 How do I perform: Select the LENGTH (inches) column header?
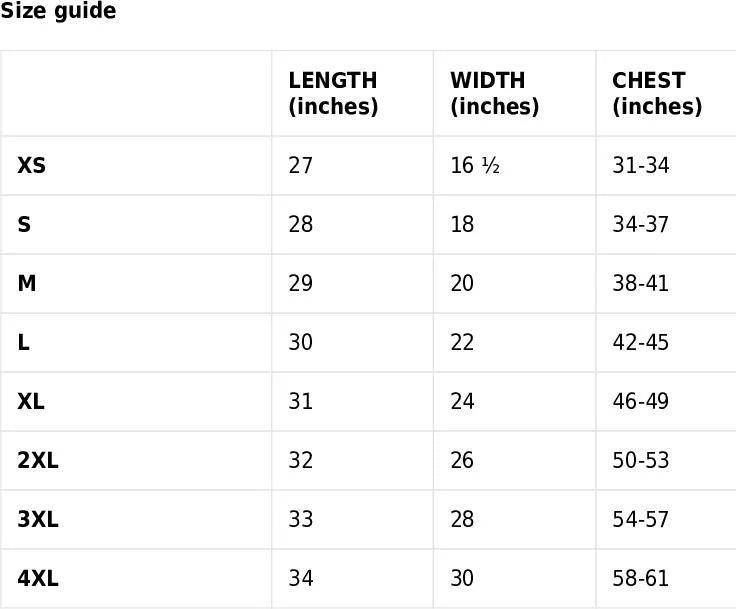(x=333, y=93)
